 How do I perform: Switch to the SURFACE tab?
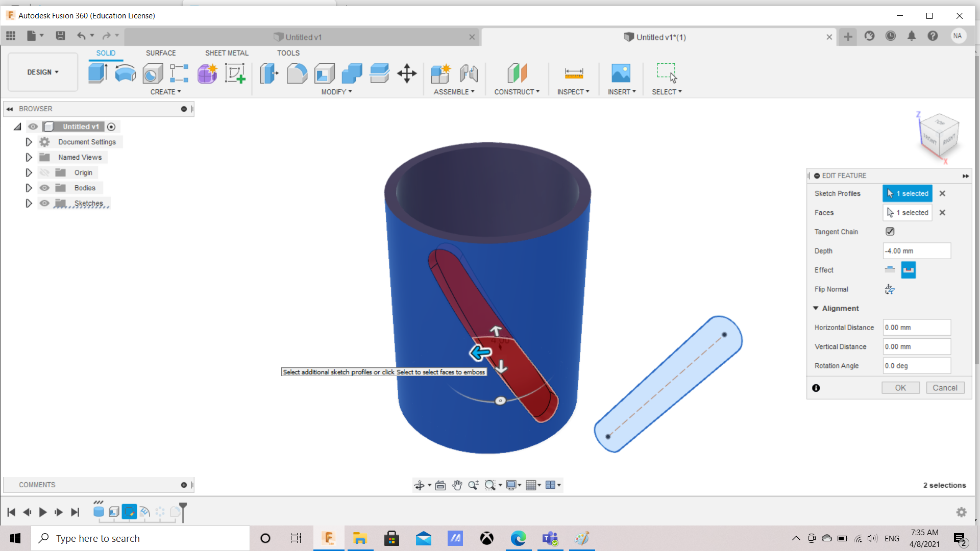coord(161,53)
